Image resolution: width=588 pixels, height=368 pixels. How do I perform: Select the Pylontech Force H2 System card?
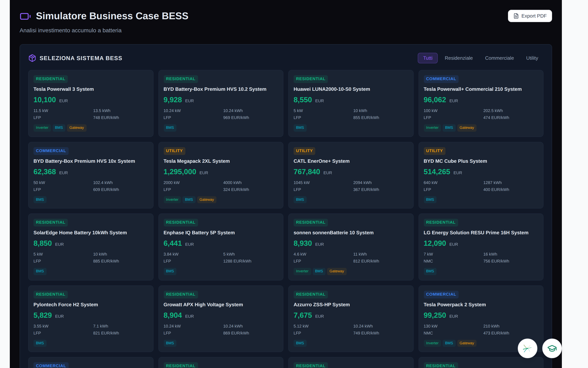coord(91,319)
